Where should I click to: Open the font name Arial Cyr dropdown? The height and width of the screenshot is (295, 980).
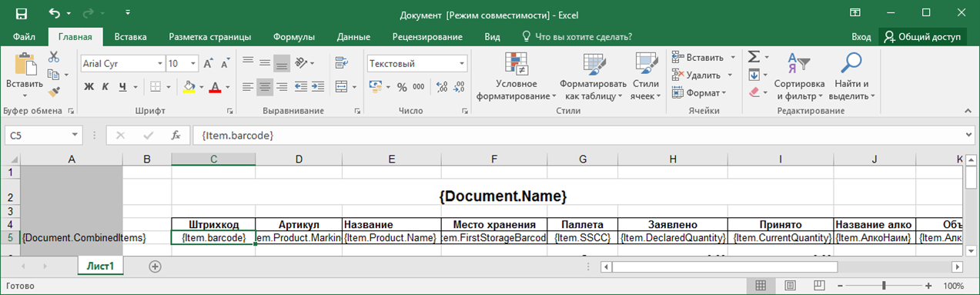(160, 64)
